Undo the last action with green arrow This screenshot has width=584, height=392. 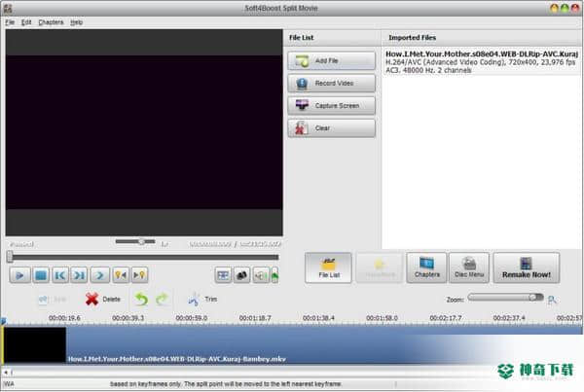[141, 299]
